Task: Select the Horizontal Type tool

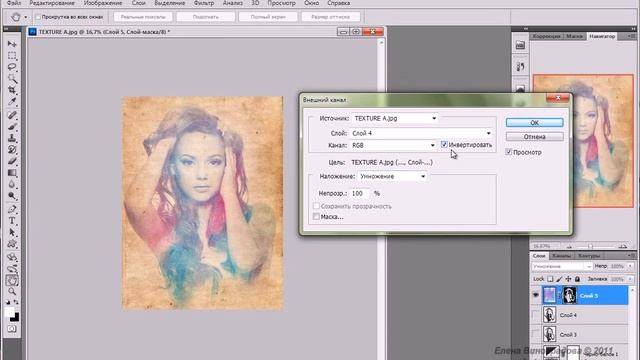Action: point(12,221)
